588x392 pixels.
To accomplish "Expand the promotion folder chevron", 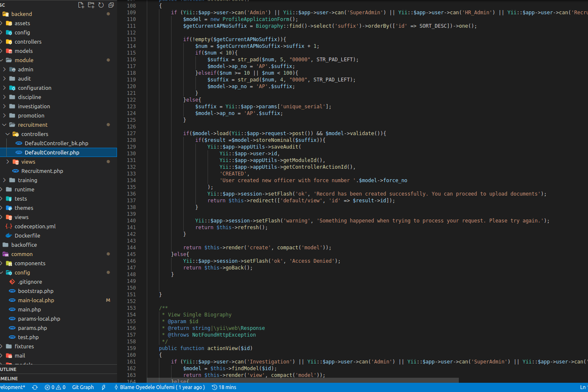I will 4,115.
